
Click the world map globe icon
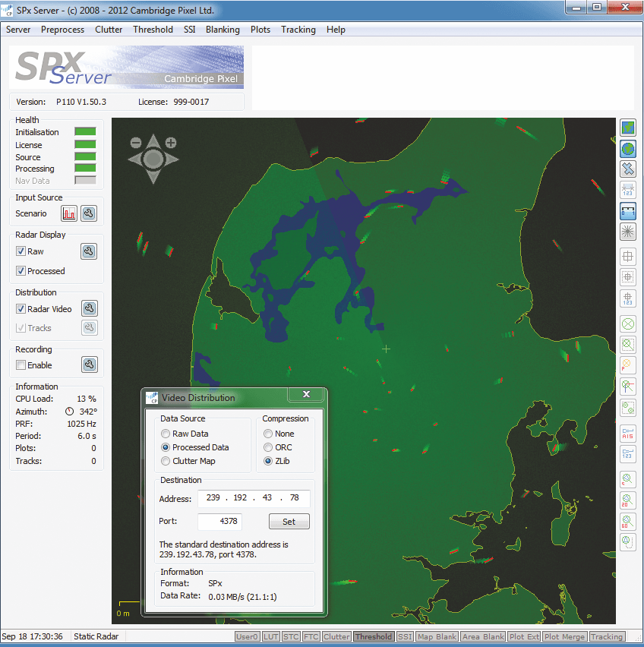tap(628, 148)
